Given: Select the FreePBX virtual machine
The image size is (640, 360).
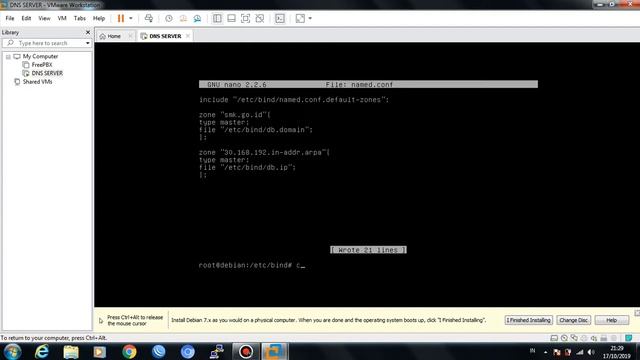Looking at the screenshot, I should (x=42, y=65).
